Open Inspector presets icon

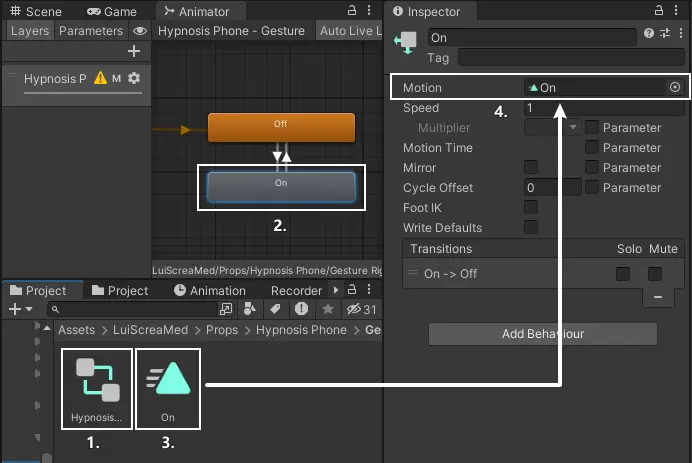pos(665,33)
